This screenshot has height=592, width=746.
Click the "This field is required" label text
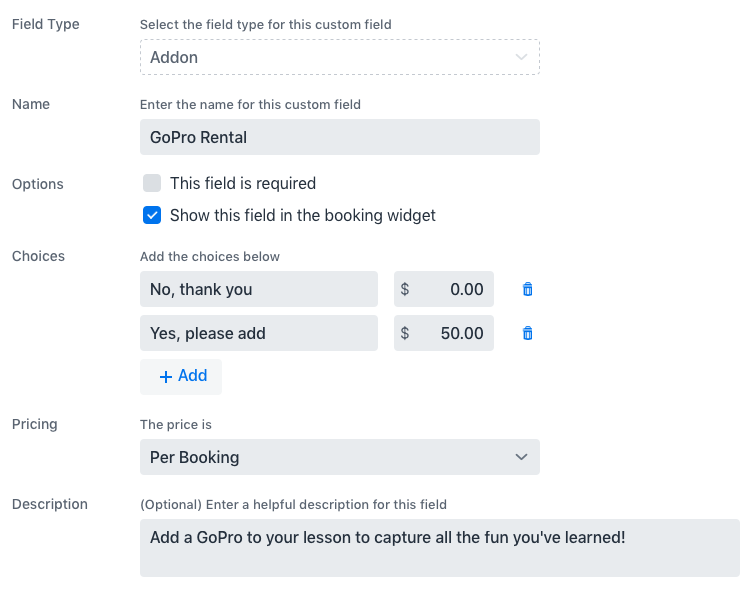243,183
